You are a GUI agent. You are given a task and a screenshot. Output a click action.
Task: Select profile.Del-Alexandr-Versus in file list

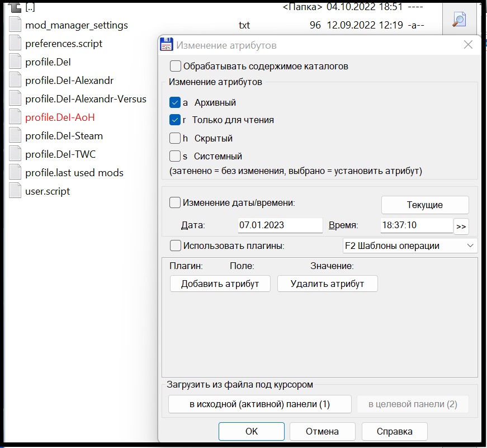[x=86, y=99]
